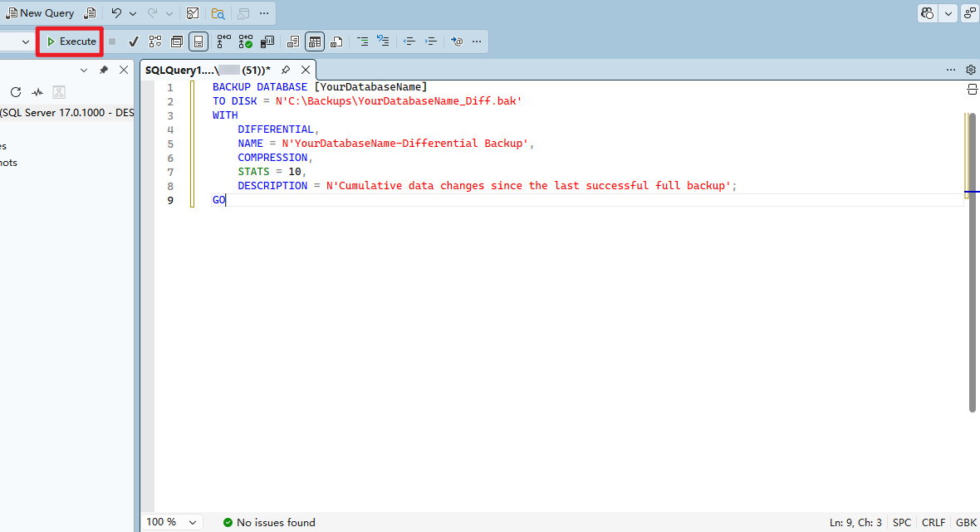This screenshot has height=532, width=980.
Task: Show more options in top toolbar overflow
Action: [264, 13]
